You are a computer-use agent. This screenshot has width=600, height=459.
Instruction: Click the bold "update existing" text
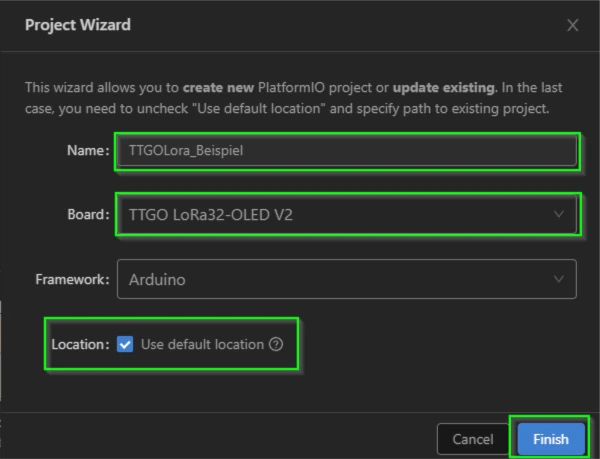pyautogui.click(x=444, y=88)
